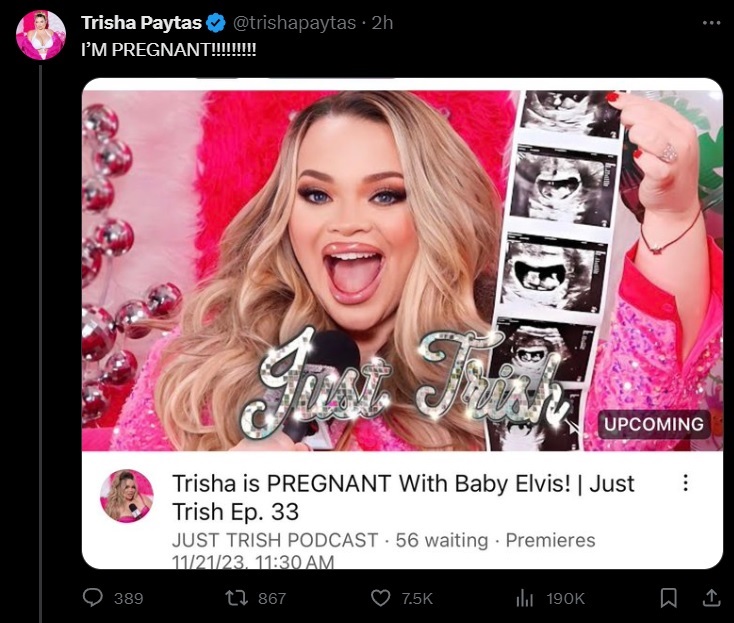Screen dimensions: 734x623
Task: Open the video card's vertical dots menu
Action: pyautogui.click(x=685, y=483)
